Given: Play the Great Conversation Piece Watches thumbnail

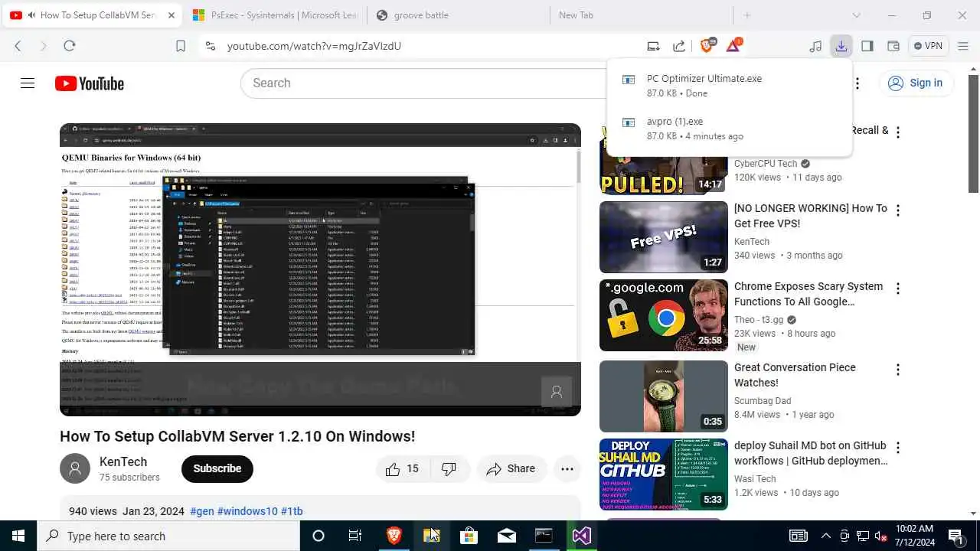Looking at the screenshot, I should pyautogui.click(x=664, y=396).
